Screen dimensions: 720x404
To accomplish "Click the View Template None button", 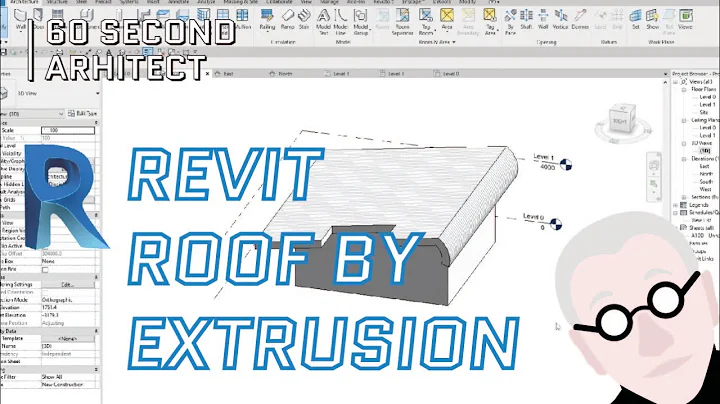I will click(x=68, y=338).
